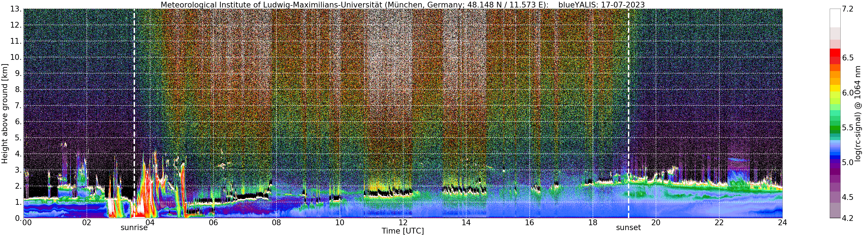Click the '00' time tick label

[x=27, y=223]
